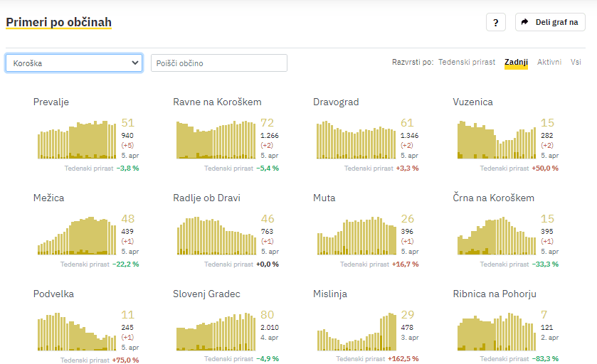This screenshot has width=597, height=364.
Task: Open the Prevalje bar chart
Action: pos(77,139)
